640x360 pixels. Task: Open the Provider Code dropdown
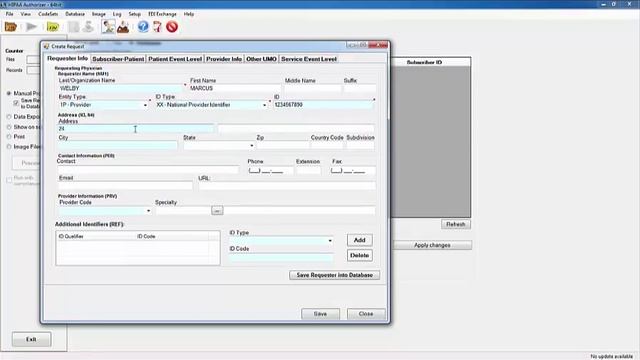click(x=149, y=211)
